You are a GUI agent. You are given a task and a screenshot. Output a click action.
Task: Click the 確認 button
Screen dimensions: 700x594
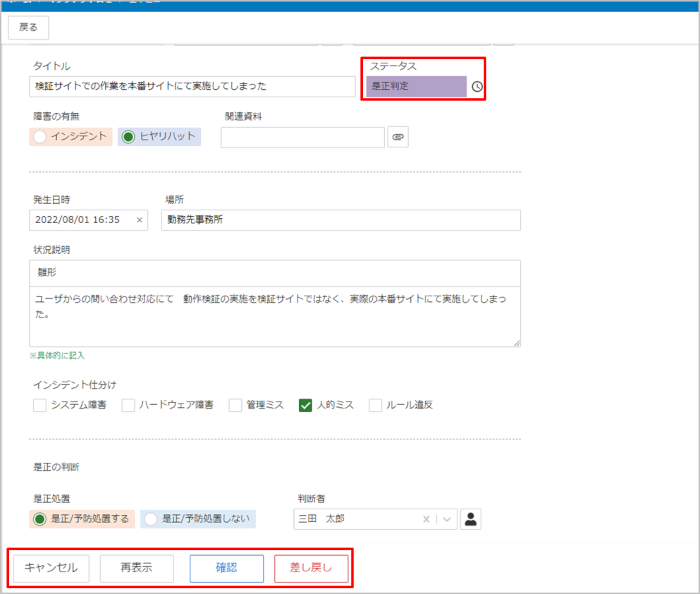coord(227,568)
